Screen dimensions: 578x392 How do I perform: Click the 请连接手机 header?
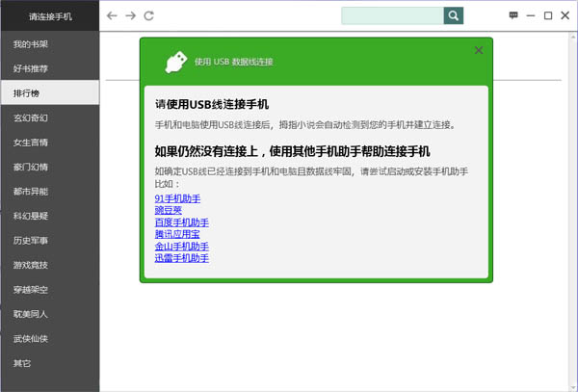[x=50, y=16]
